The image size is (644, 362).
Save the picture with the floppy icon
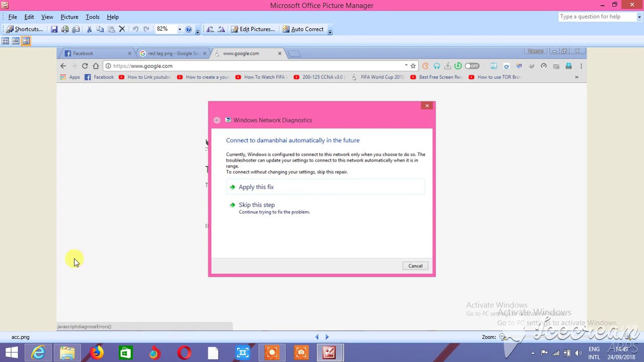click(x=54, y=29)
